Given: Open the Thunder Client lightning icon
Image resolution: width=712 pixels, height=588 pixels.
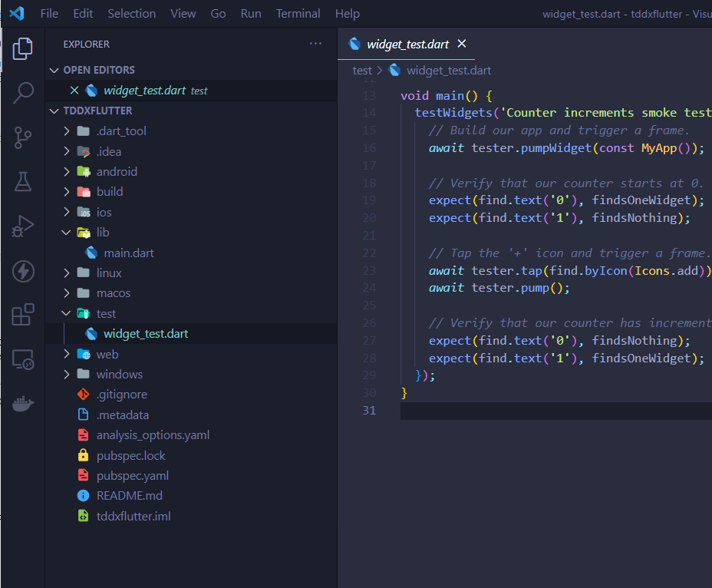Looking at the screenshot, I should (x=23, y=271).
